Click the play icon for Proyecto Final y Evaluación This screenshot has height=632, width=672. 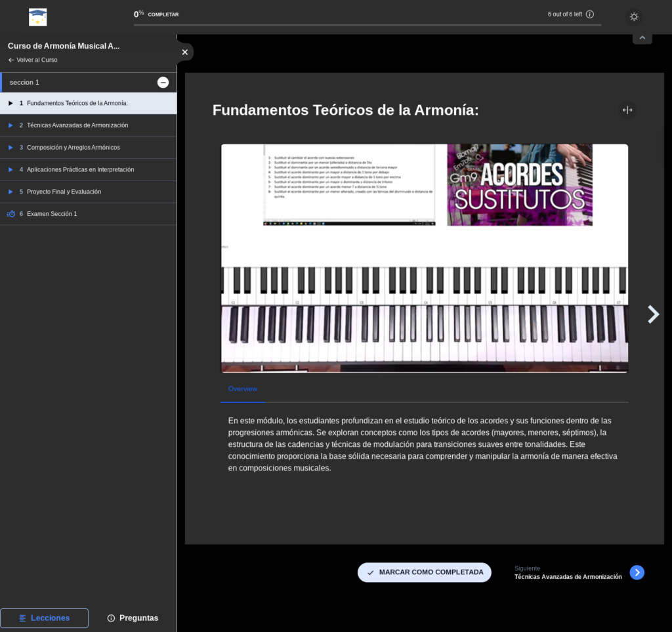(10, 192)
